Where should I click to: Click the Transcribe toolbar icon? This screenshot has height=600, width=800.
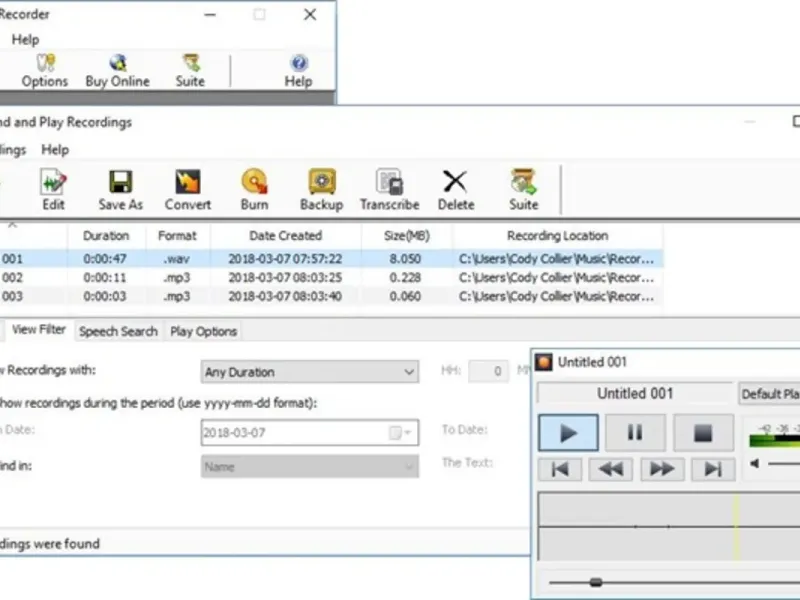[x=390, y=189]
